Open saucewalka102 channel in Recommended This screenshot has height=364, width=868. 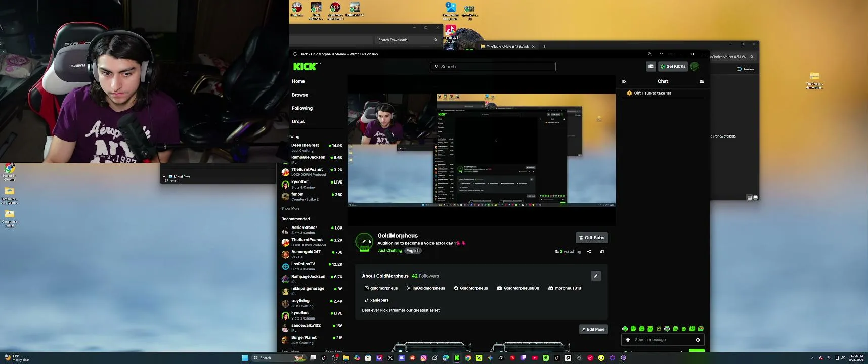pyautogui.click(x=312, y=328)
